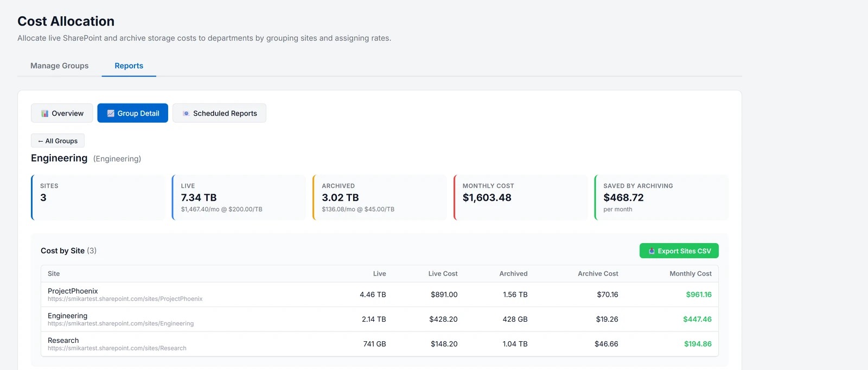
Task: Go back to All Groups
Action: click(58, 141)
